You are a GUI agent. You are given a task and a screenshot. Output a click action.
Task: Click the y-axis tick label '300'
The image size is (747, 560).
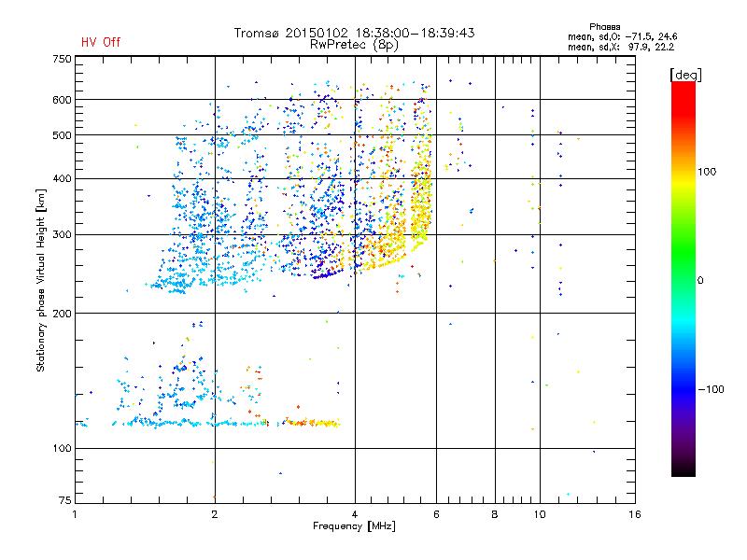(62, 235)
